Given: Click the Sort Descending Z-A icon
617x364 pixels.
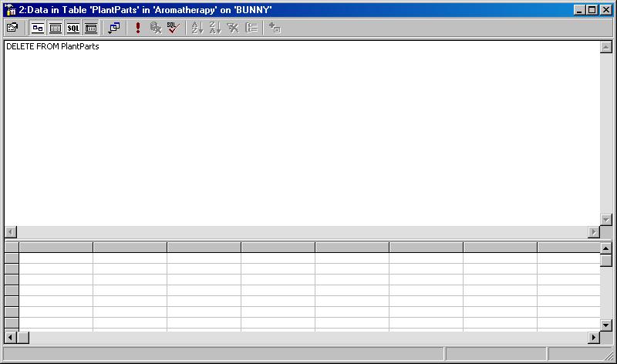Looking at the screenshot, I should click(215, 28).
